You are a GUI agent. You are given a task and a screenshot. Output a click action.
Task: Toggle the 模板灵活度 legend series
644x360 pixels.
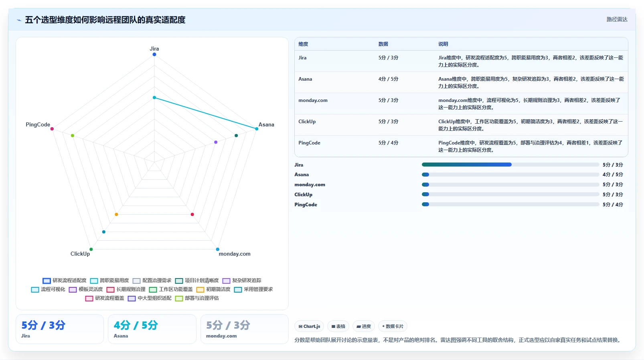pos(86,289)
